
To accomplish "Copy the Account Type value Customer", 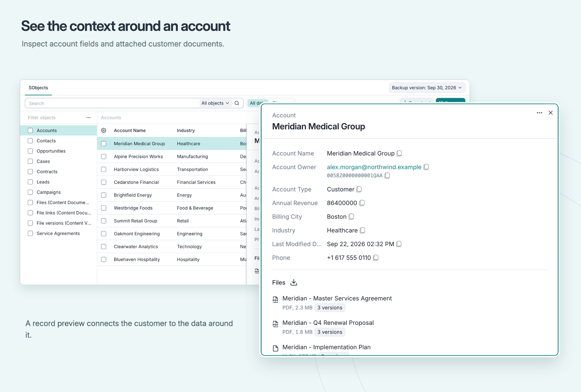I will point(359,189).
